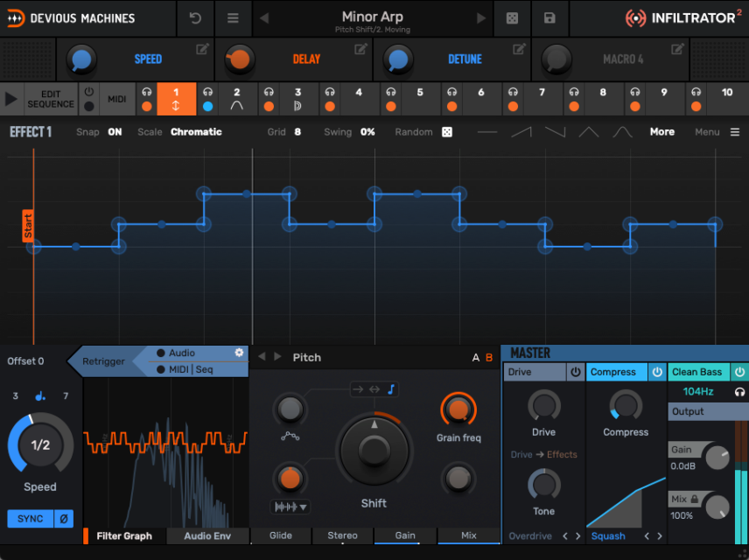The width and height of the screenshot is (749, 560).
Task: Solo effect slot 1 headphone icon
Action: tap(147, 92)
